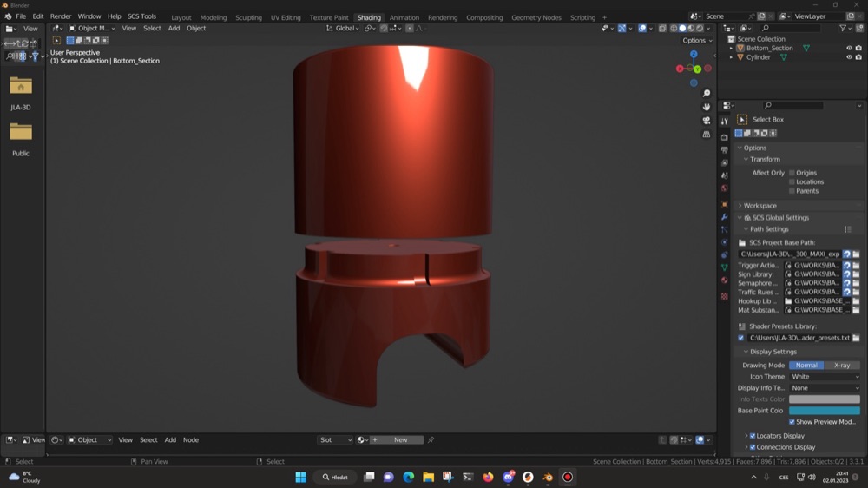Viewport: 868px width, 488px height.
Task: Switch to the Geometry Nodes workspace tab
Action: (536, 17)
